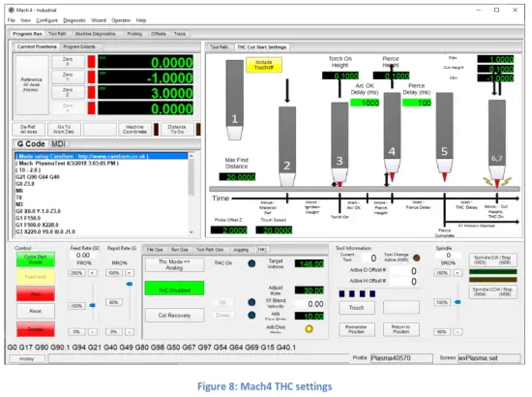Viewport: 532px width, 397px height.
Task: Click the Remember Position button
Action: (356, 329)
